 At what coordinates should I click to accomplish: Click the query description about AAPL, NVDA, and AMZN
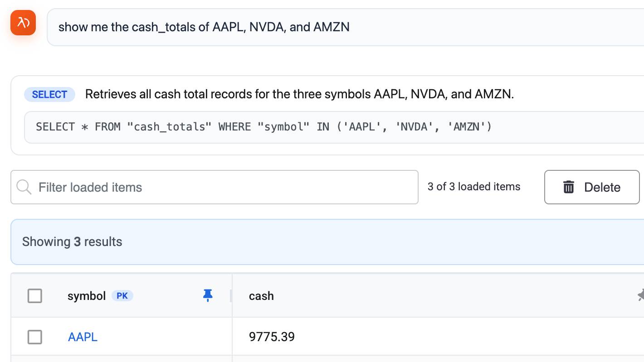(x=299, y=95)
